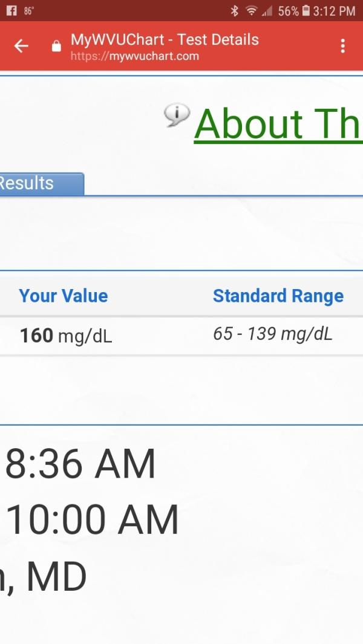Tap the info speech bubble icon
This screenshot has height=644, width=363.
pyautogui.click(x=177, y=114)
